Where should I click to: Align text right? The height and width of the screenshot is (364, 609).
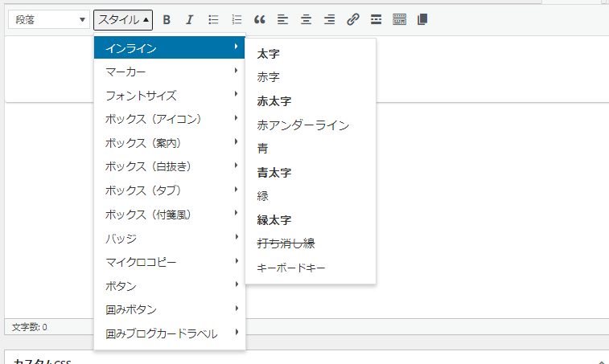[329, 19]
